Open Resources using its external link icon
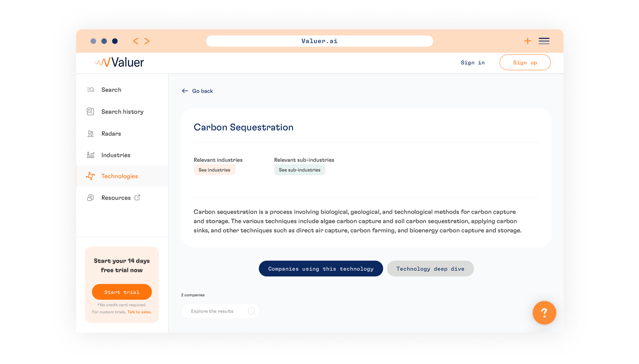Viewport: 639px width, 364px height. pos(137,197)
